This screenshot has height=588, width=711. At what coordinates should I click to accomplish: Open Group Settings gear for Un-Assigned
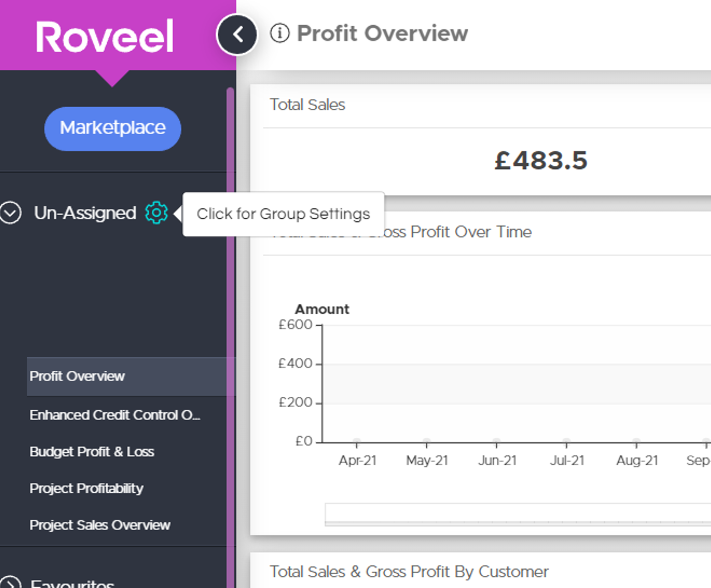(156, 212)
